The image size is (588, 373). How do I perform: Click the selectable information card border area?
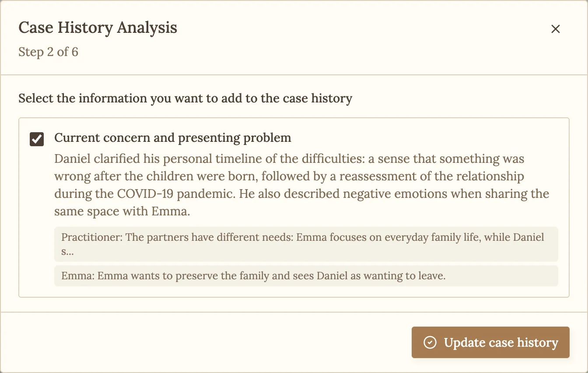[x=294, y=208]
